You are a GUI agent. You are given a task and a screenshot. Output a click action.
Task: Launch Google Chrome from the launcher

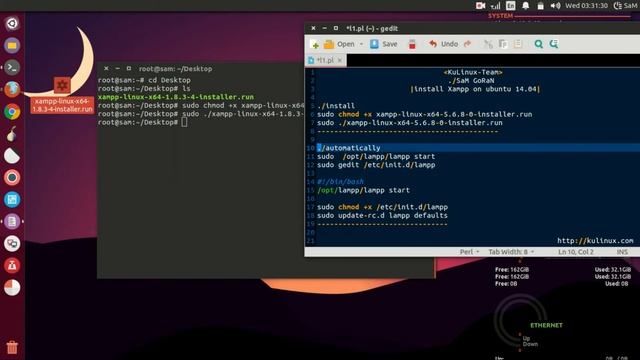point(12,111)
